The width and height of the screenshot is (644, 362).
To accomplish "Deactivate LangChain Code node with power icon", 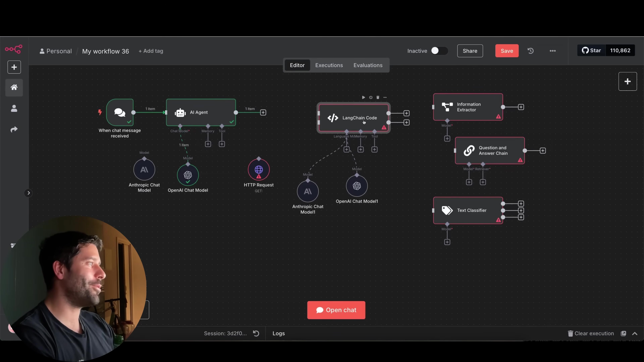I will pos(371,97).
